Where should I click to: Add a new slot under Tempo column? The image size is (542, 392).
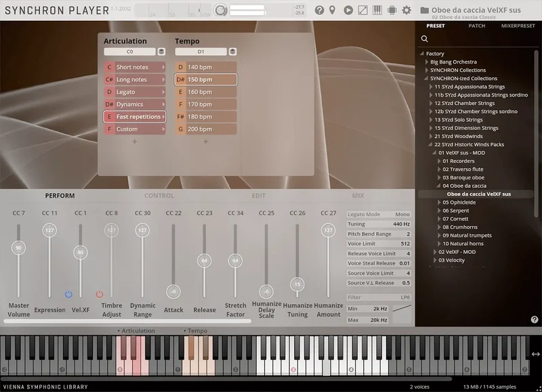[x=206, y=141]
